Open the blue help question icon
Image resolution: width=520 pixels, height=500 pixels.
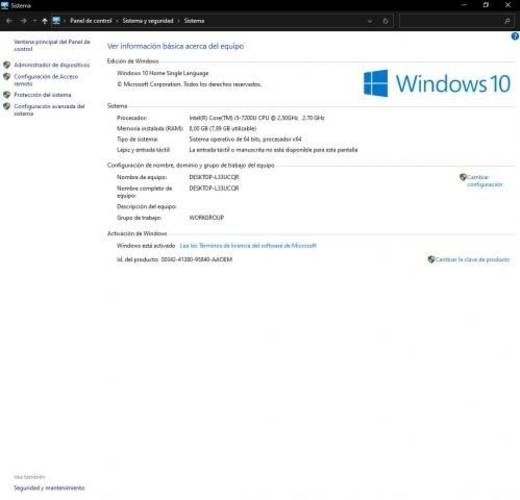pos(515,36)
